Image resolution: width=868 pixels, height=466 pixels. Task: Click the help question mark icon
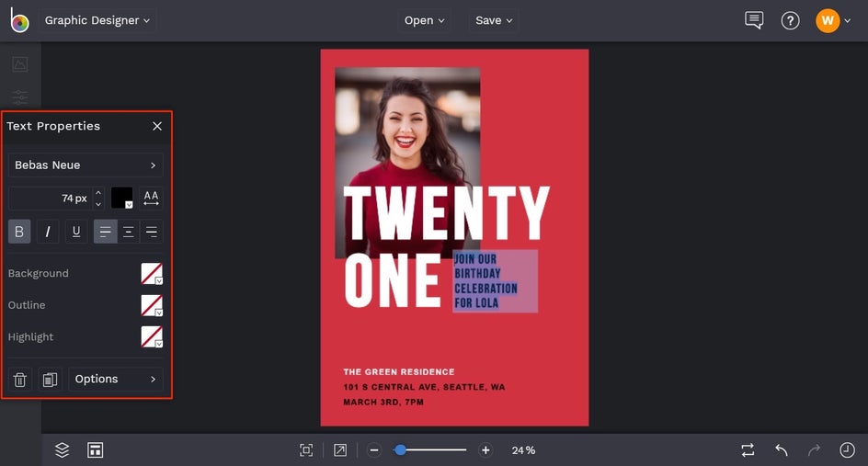(790, 21)
